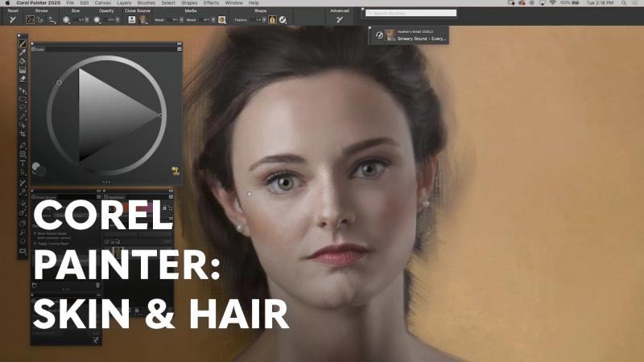Enable the Toggle Tracing Paper checkbox
Screen dimensions: 644x362
coord(35,242)
